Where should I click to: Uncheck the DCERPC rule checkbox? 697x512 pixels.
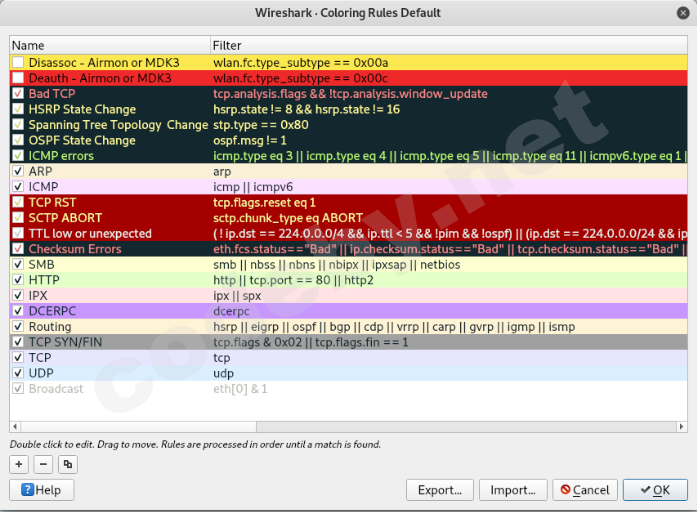[18, 311]
